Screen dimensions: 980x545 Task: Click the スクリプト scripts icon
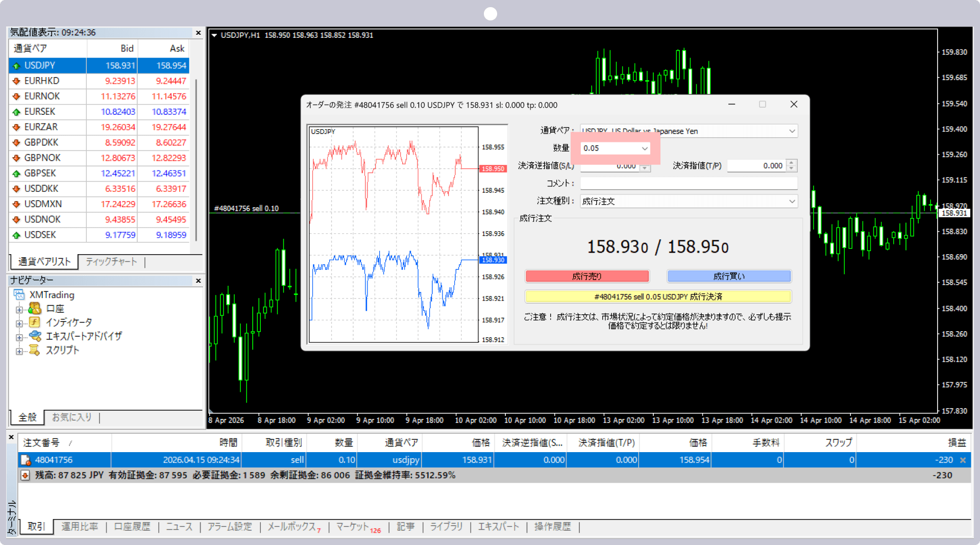34,350
